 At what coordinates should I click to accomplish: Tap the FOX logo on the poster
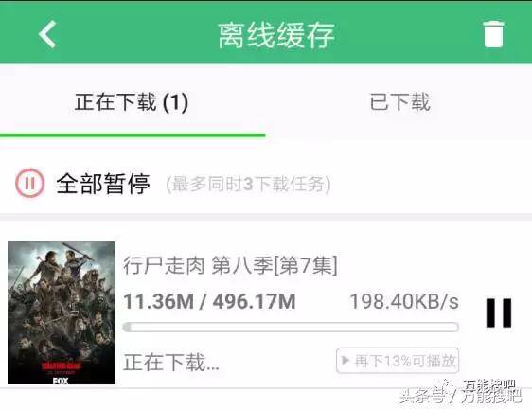61,381
